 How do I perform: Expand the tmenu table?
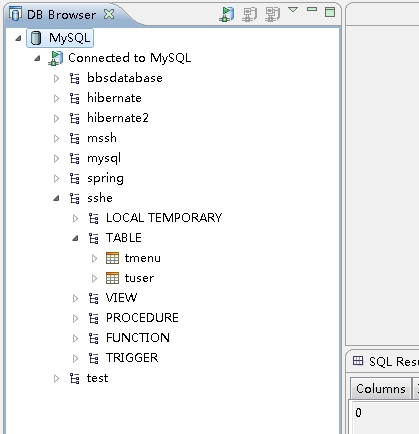point(94,258)
